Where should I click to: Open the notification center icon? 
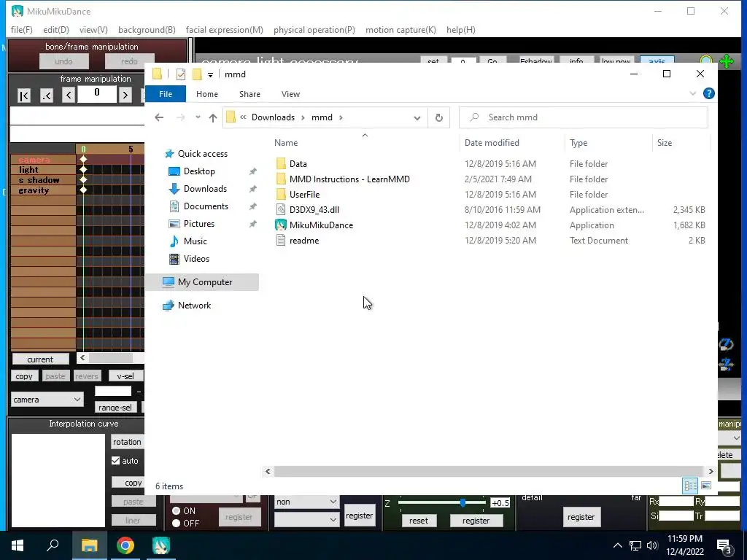pyautogui.click(x=724, y=546)
